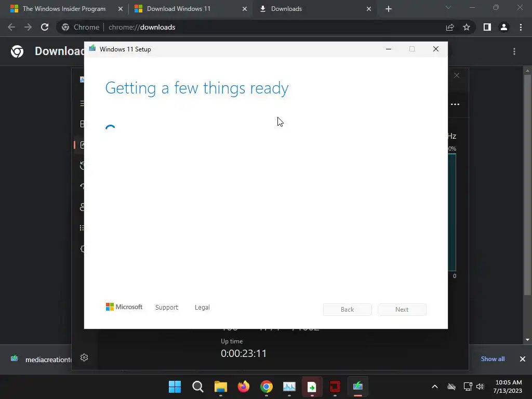Open the Windows Start menu

point(175,387)
